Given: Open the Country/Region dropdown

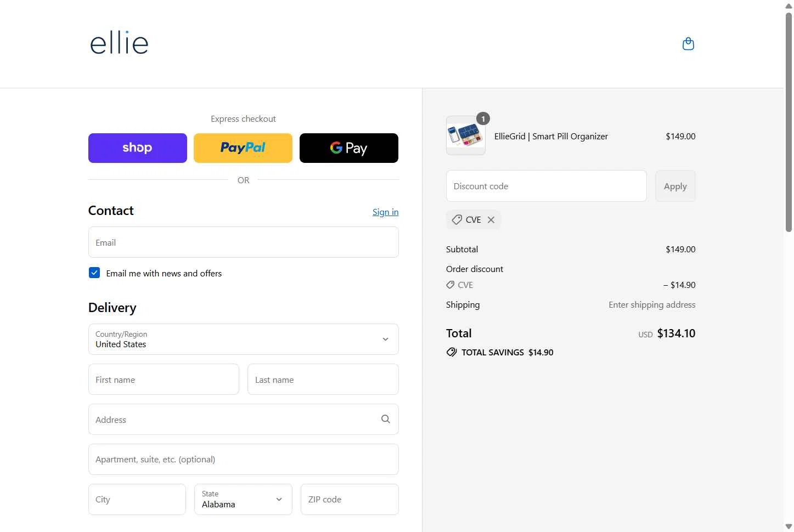Looking at the screenshot, I should click(x=244, y=339).
